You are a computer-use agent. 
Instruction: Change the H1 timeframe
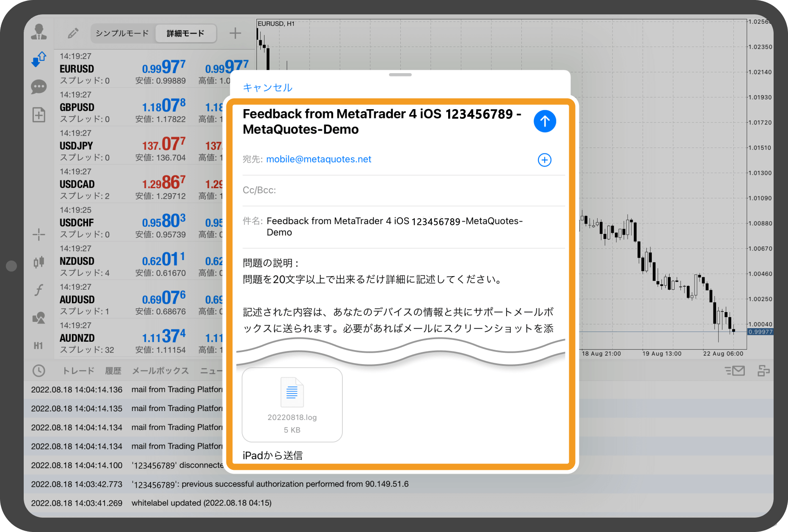39,346
